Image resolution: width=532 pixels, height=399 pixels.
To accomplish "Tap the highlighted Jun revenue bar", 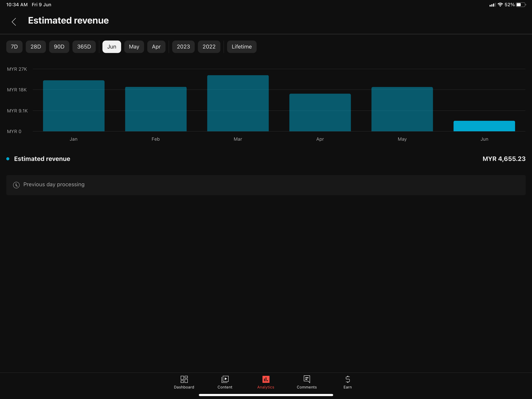I will coord(484,126).
